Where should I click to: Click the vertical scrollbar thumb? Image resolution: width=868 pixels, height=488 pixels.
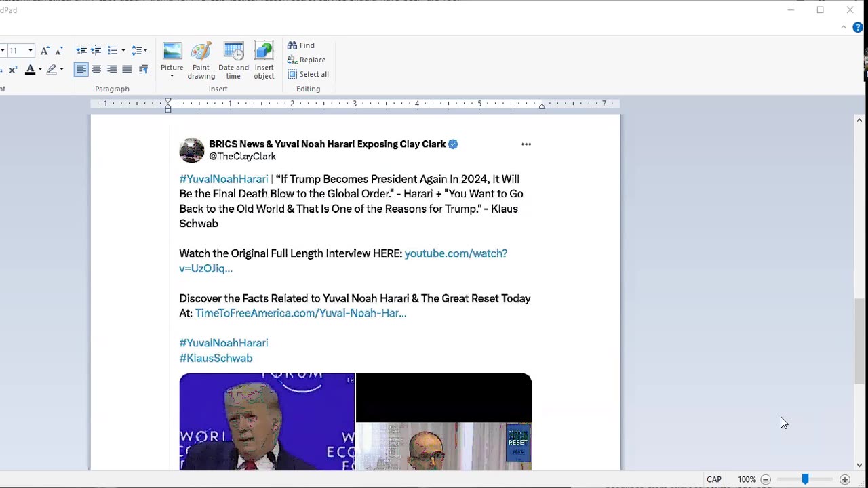(859, 341)
